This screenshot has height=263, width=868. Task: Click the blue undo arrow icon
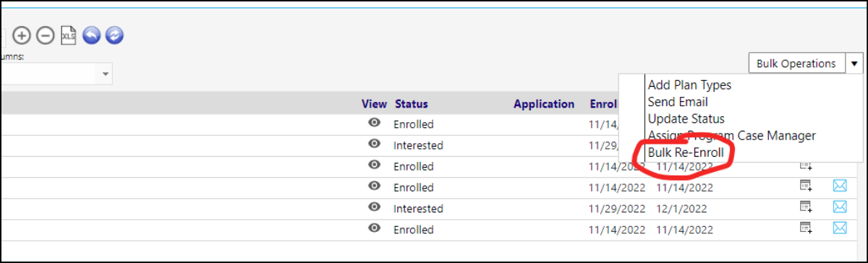click(91, 35)
